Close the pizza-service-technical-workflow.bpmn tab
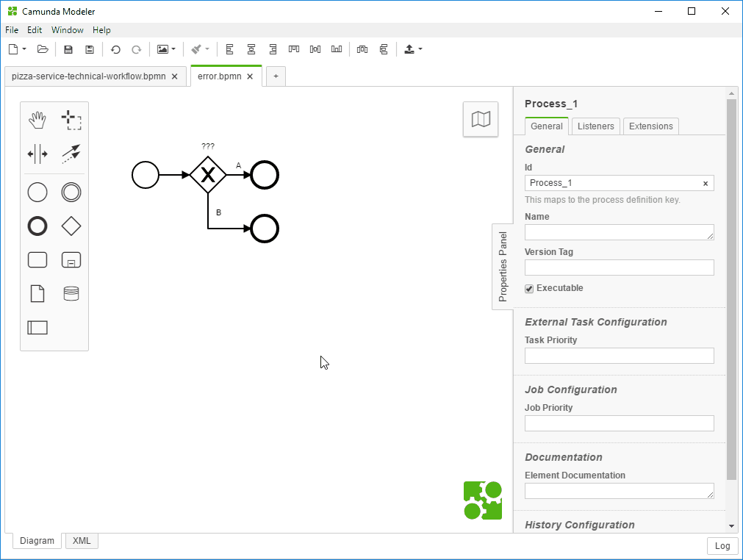 coord(174,76)
